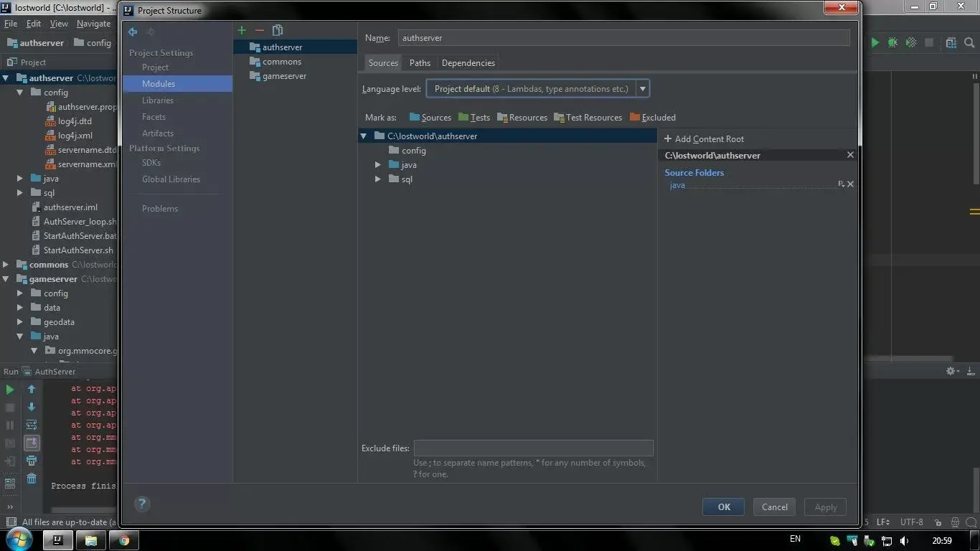Open File Explorer from the taskbar
Image resolution: width=980 pixels, height=551 pixels.
pyautogui.click(x=91, y=540)
